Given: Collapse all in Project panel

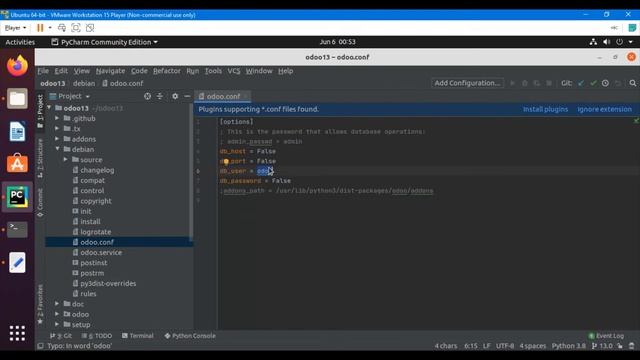Looking at the screenshot, I should [160, 96].
